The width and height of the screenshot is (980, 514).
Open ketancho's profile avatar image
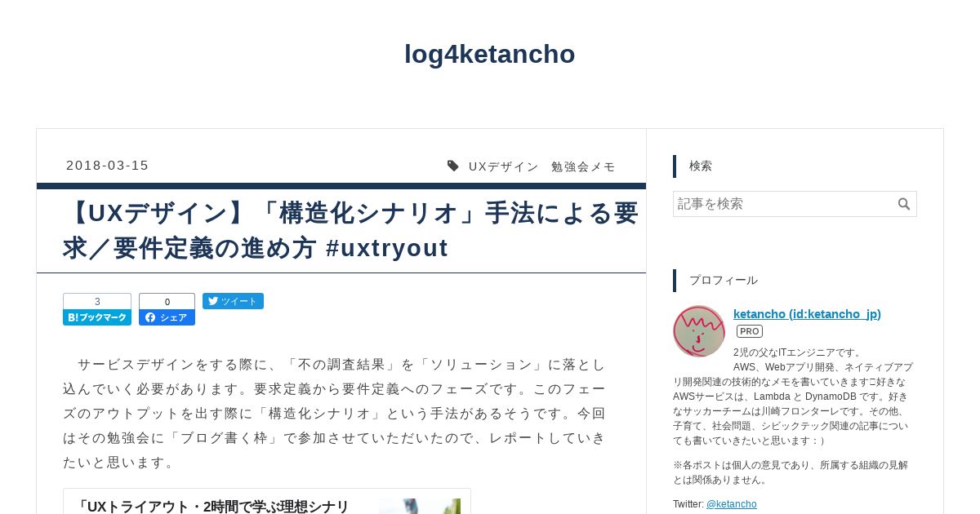(x=699, y=331)
